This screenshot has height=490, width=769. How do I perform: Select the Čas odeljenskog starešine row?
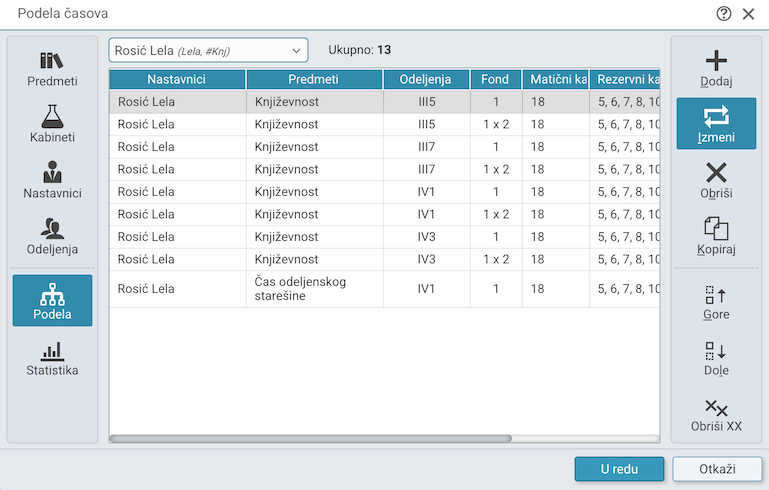384,289
